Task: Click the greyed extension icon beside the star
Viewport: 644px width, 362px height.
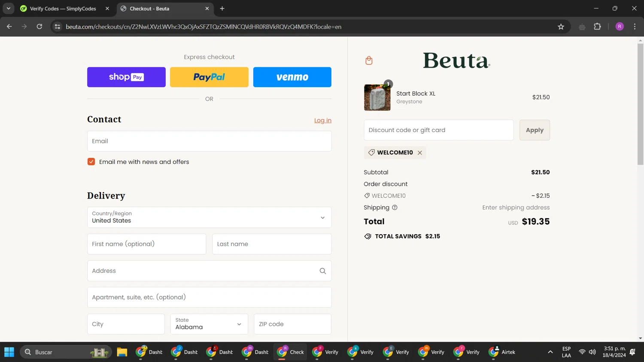Action: click(582, 27)
